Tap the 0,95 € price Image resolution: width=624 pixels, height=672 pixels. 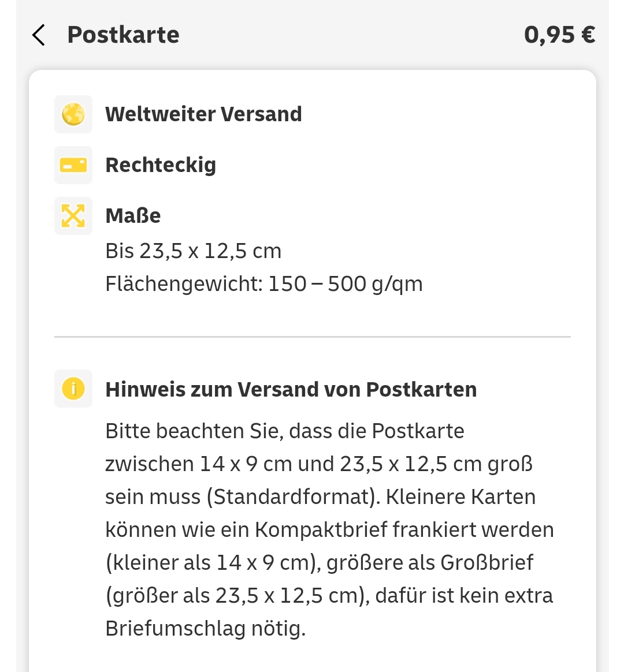click(x=560, y=35)
